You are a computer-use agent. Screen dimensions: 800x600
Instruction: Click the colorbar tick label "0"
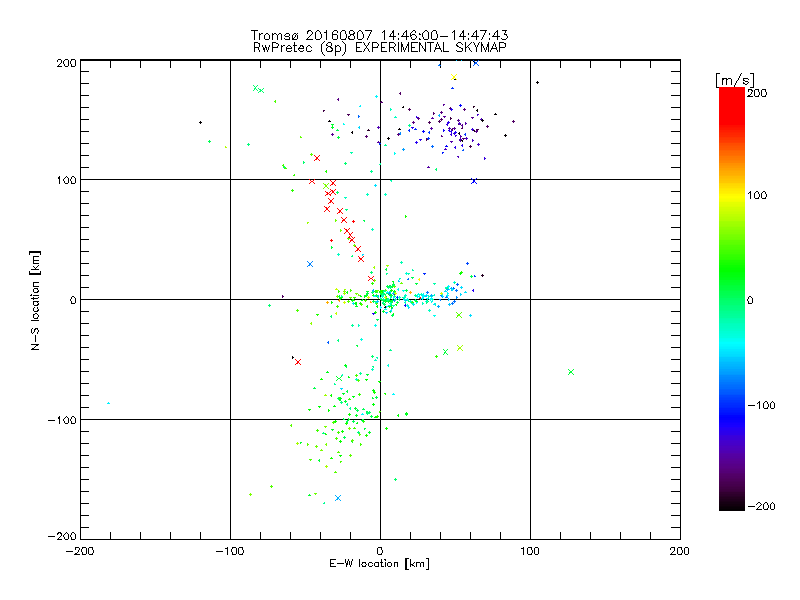point(750,300)
